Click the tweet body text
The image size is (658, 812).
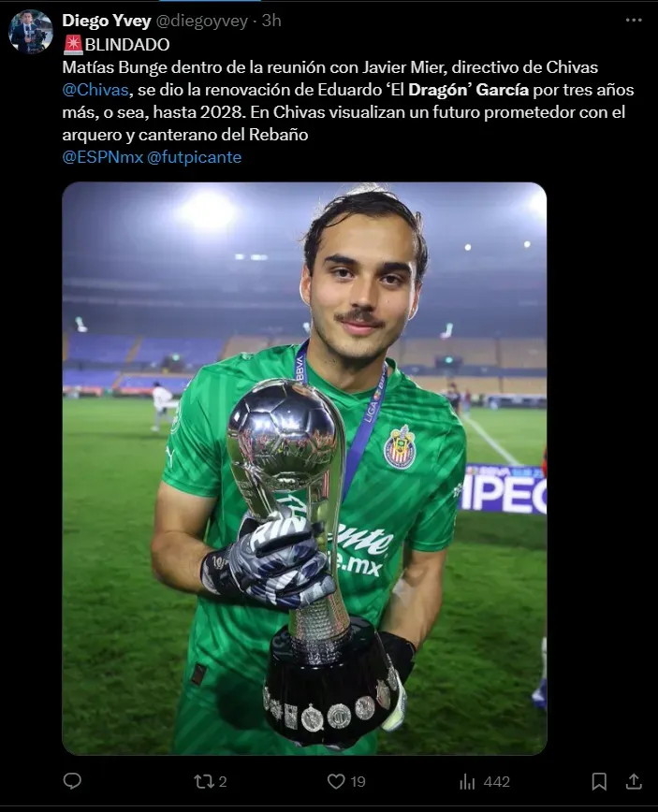click(348, 100)
